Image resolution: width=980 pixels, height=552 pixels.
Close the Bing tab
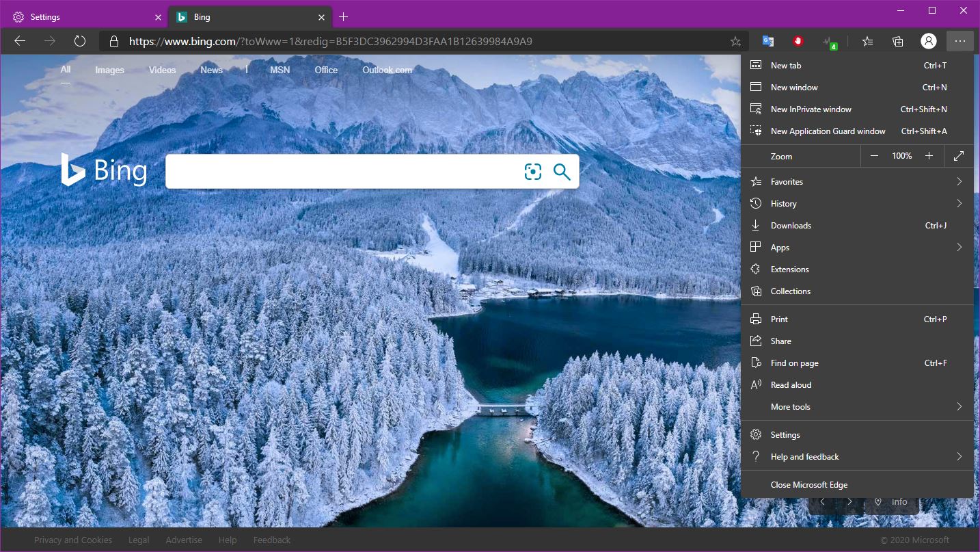point(322,17)
